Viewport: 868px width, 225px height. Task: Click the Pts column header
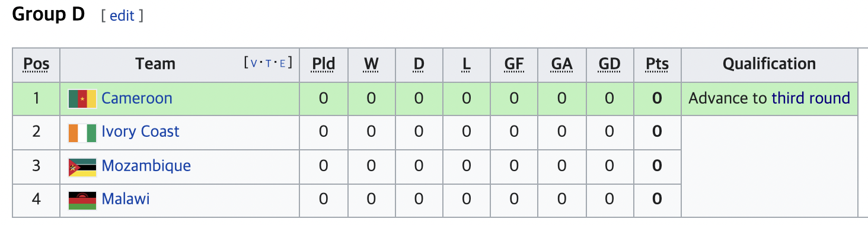(657, 64)
